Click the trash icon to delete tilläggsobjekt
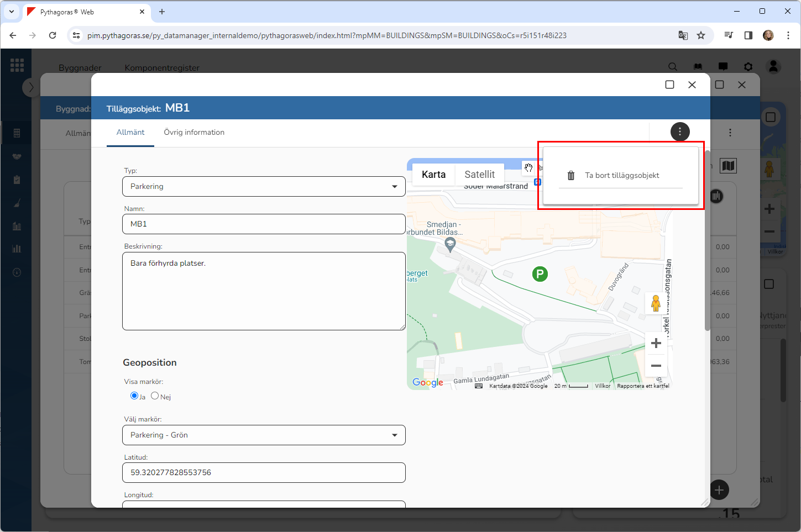The image size is (801, 532). click(x=571, y=176)
